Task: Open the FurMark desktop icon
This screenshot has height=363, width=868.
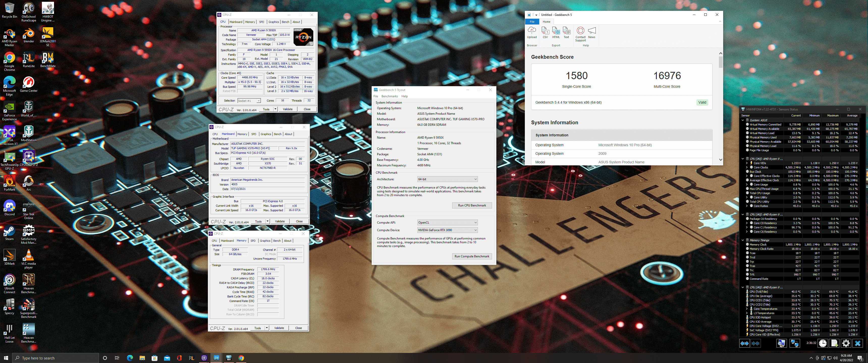Action: (9, 184)
